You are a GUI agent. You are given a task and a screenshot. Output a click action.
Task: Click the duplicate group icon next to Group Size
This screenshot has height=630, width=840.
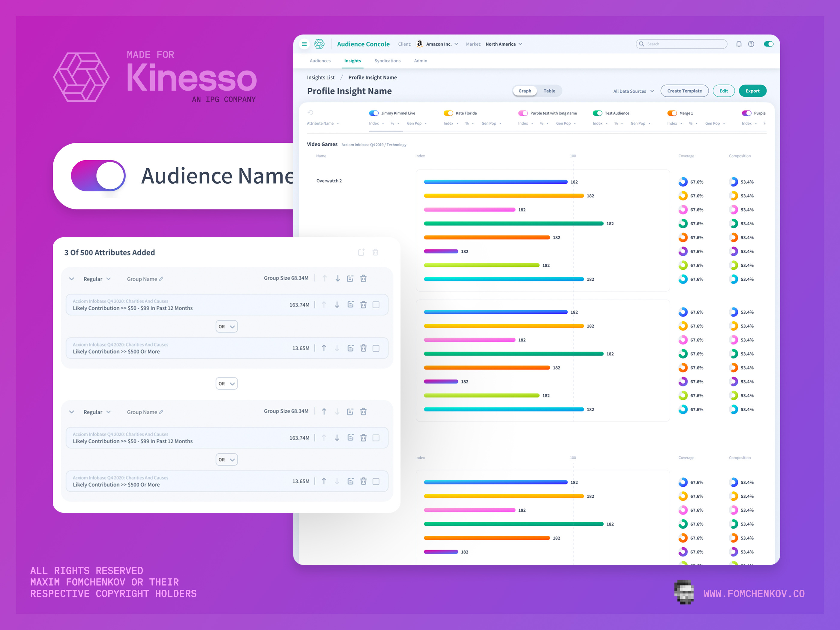(x=350, y=278)
